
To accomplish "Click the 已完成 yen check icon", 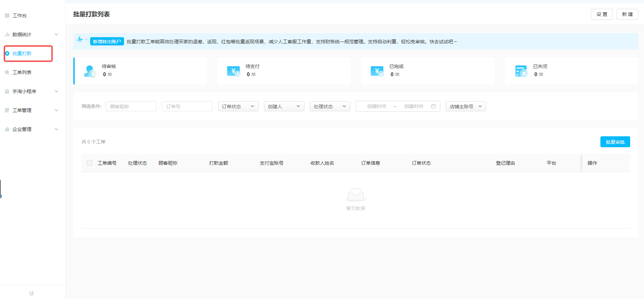I will (x=377, y=71).
